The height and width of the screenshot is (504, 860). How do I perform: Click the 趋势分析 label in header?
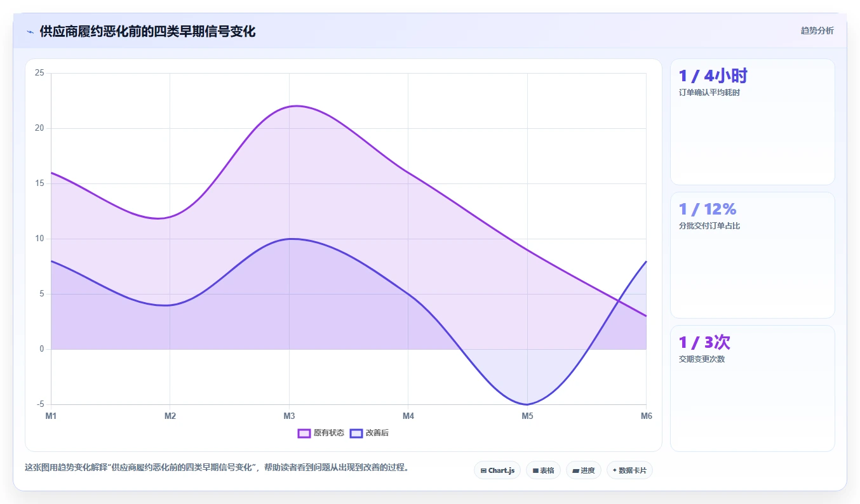coord(817,31)
